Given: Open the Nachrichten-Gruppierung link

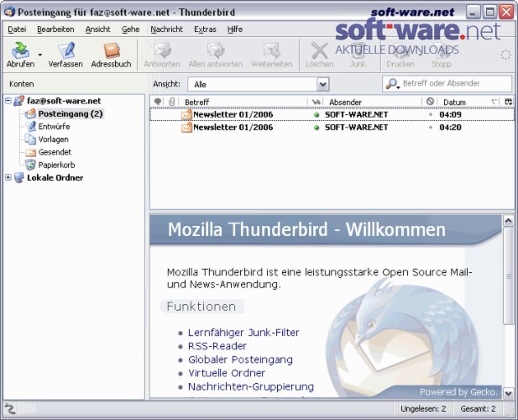Looking at the screenshot, I should click(251, 386).
